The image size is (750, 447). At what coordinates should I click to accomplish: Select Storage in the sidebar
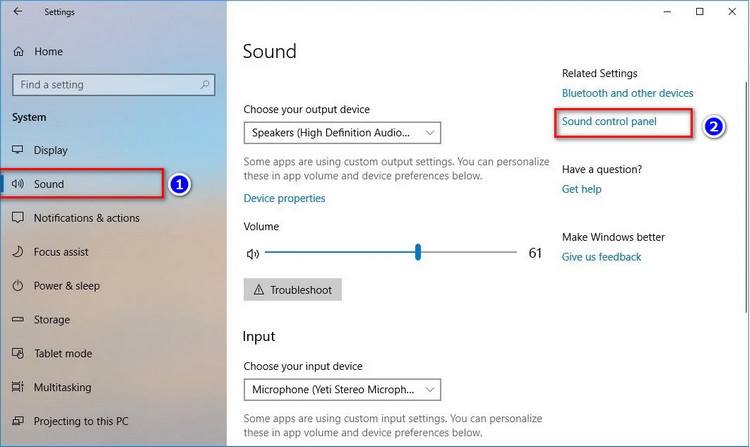tap(52, 320)
